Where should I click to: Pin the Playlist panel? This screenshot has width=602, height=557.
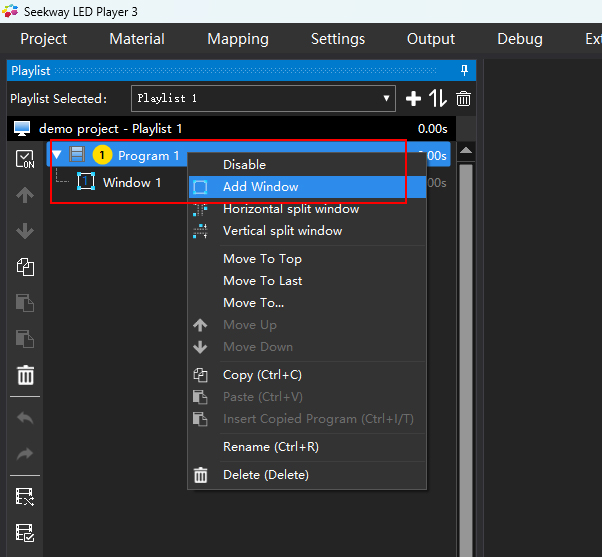(x=465, y=70)
